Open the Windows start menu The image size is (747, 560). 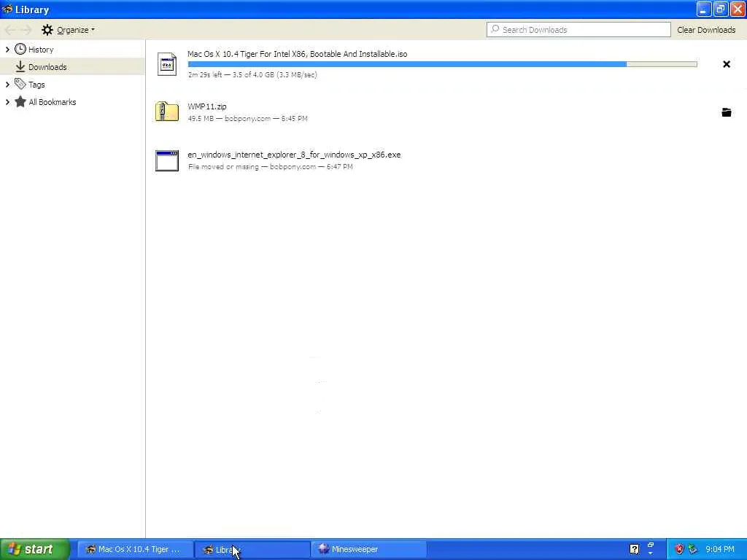tap(35, 549)
